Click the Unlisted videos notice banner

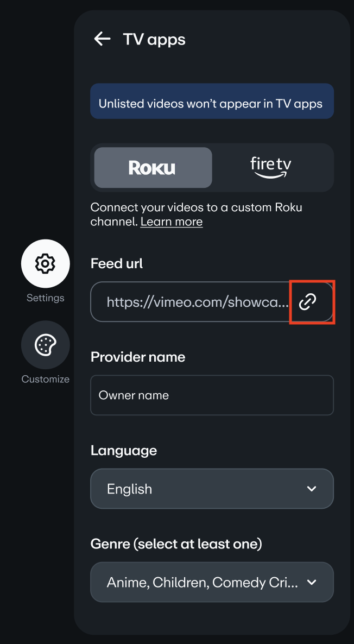[212, 103]
